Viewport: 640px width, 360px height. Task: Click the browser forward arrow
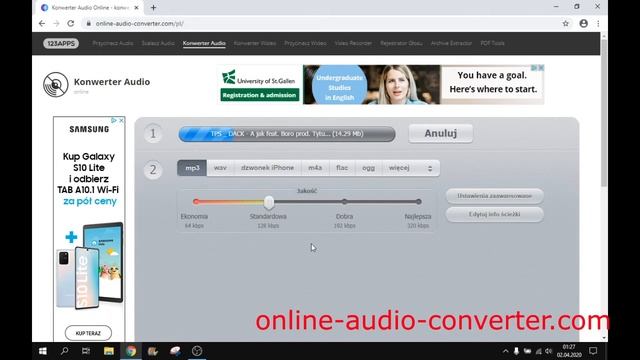(x=56, y=24)
